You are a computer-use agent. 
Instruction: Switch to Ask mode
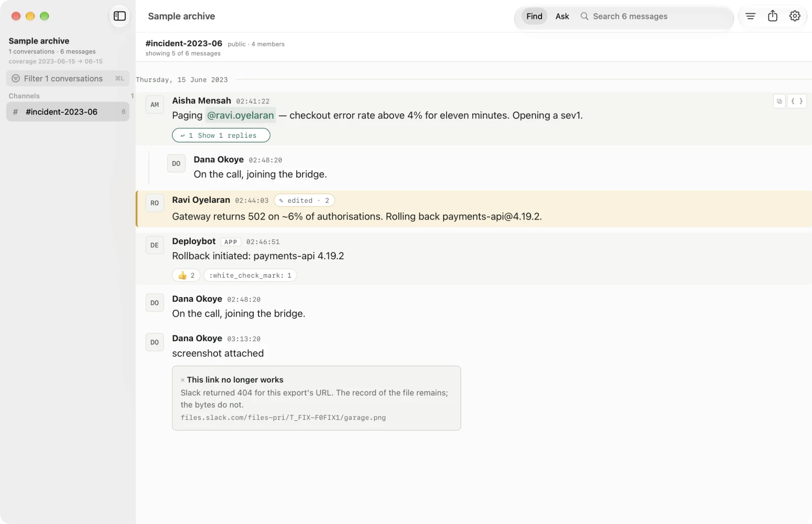562,16
